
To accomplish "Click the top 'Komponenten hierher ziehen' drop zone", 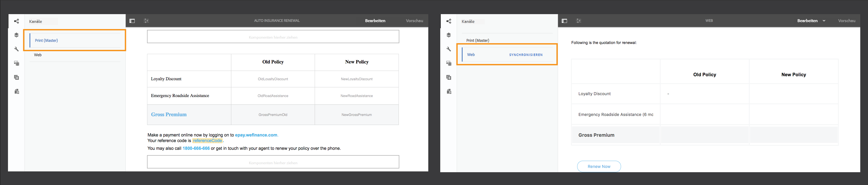I will [x=273, y=37].
